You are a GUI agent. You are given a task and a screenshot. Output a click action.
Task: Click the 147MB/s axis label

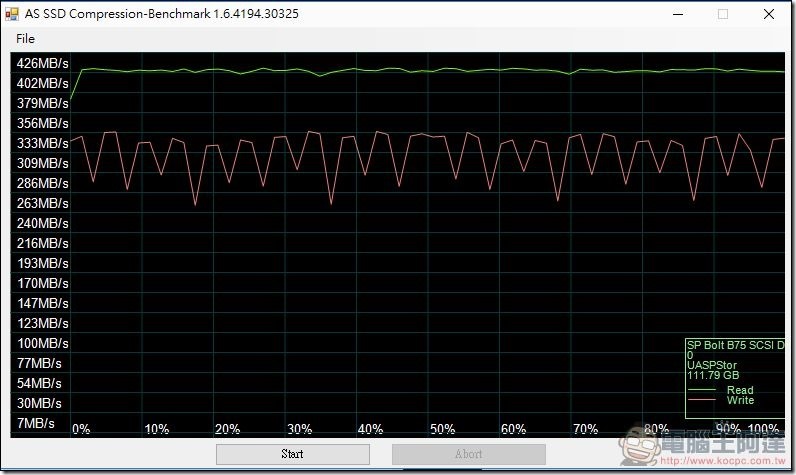pos(42,303)
